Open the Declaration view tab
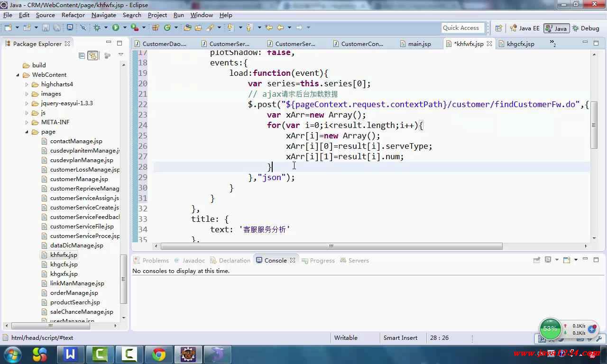Image resolution: width=607 pixels, height=364 pixels. 230,260
